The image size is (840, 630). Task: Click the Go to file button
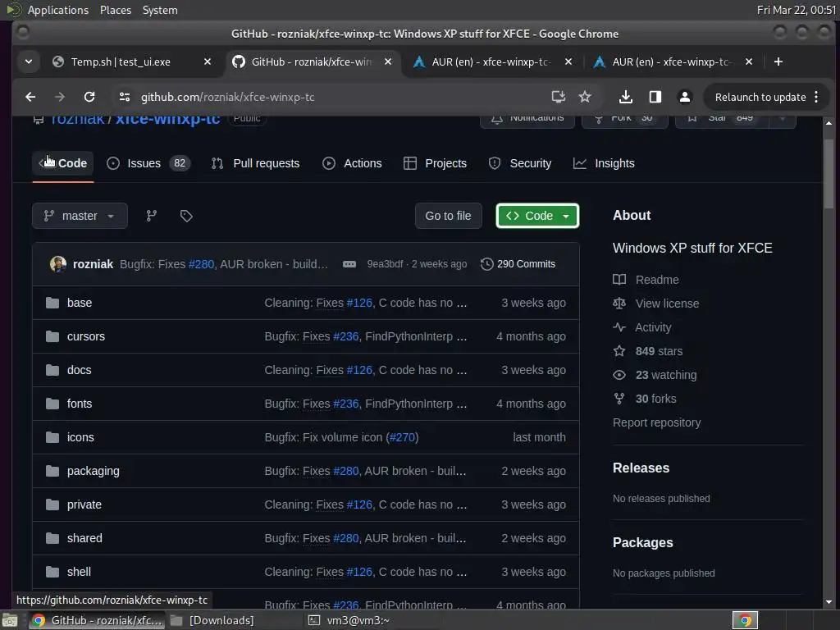(x=449, y=216)
